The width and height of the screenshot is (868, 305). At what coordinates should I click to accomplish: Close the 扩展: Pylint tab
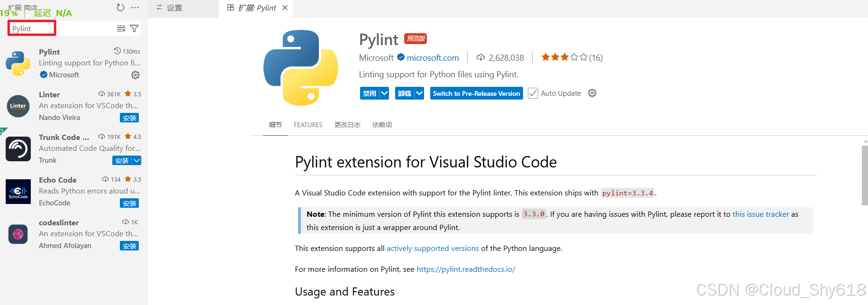285,8
